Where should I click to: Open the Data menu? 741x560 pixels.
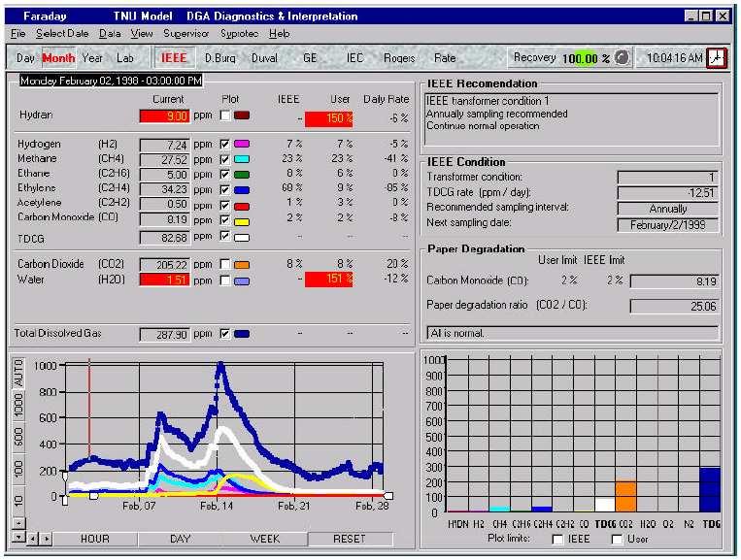pyautogui.click(x=110, y=34)
